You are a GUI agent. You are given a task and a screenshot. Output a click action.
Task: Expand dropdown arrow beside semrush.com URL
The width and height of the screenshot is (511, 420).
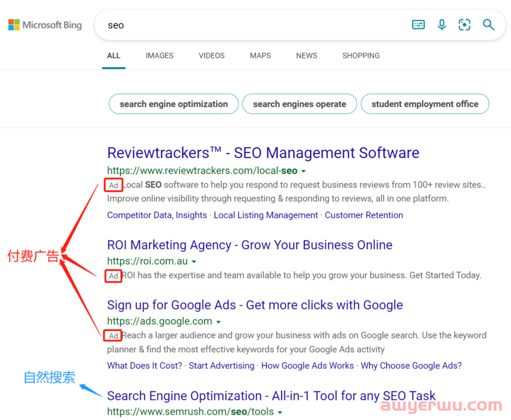tap(280, 412)
